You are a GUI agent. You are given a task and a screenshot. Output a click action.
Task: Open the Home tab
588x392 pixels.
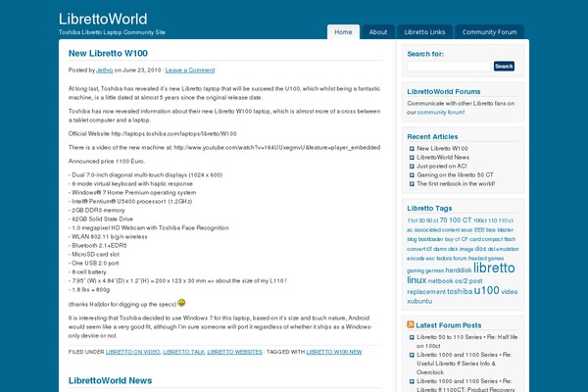tap(343, 32)
